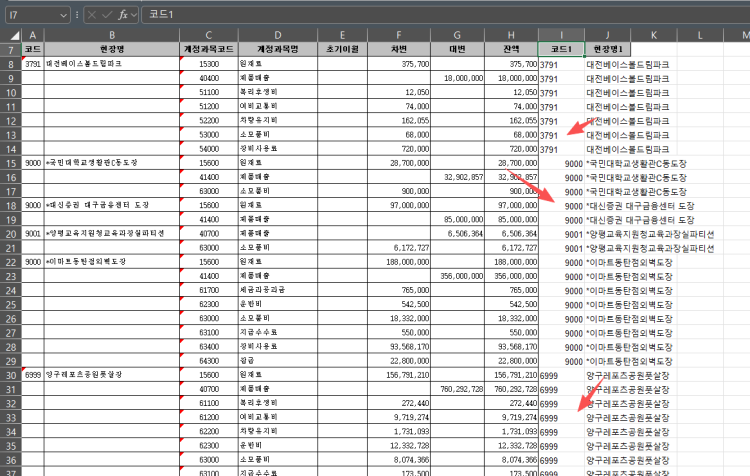The height and width of the screenshot is (476, 750).
Task: Click the 현장명1 header cell in column J
Action: point(607,48)
